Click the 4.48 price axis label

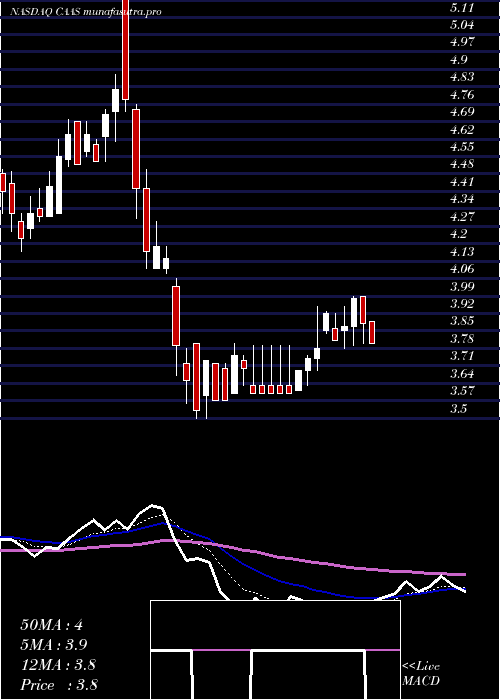click(x=462, y=165)
